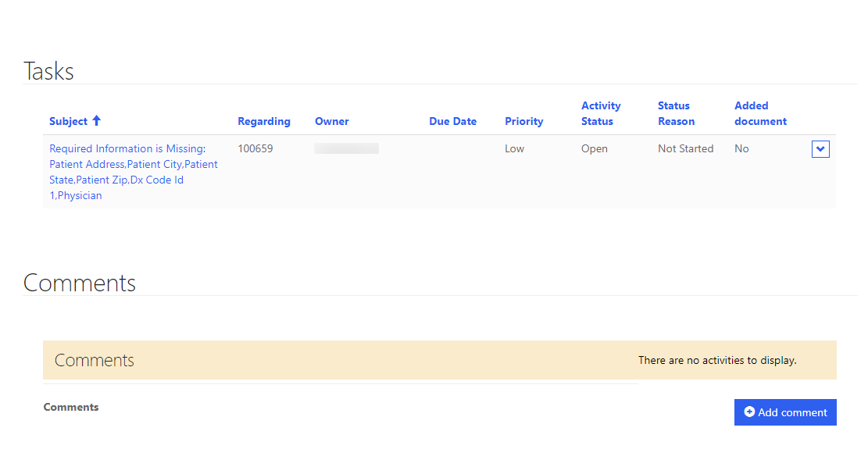Image resolution: width=868 pixels, height=474 pixels.
Task: Click the Add comment button
Action: click(x=785, y=412)
